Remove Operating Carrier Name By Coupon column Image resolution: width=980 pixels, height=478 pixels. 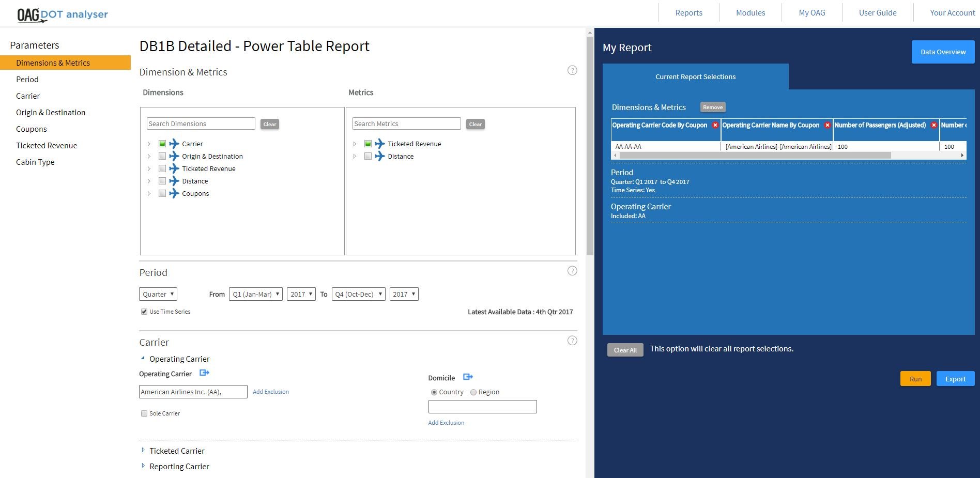tap(828, 125)
